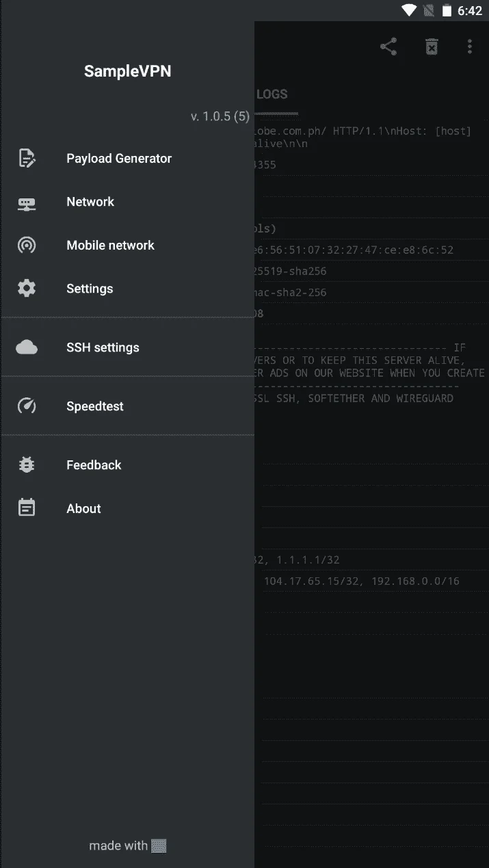
Task: Open Mobile network menu item
Action: click(127, 245)
